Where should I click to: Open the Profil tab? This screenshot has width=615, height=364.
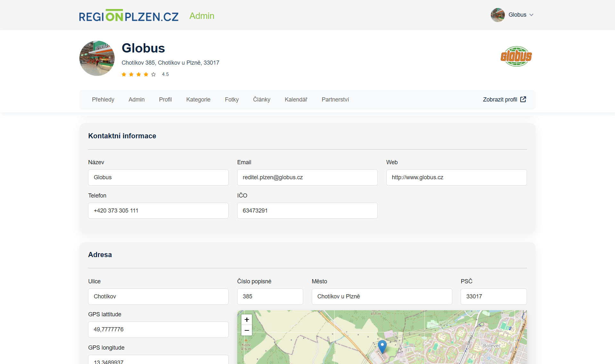tap(166, 100)
